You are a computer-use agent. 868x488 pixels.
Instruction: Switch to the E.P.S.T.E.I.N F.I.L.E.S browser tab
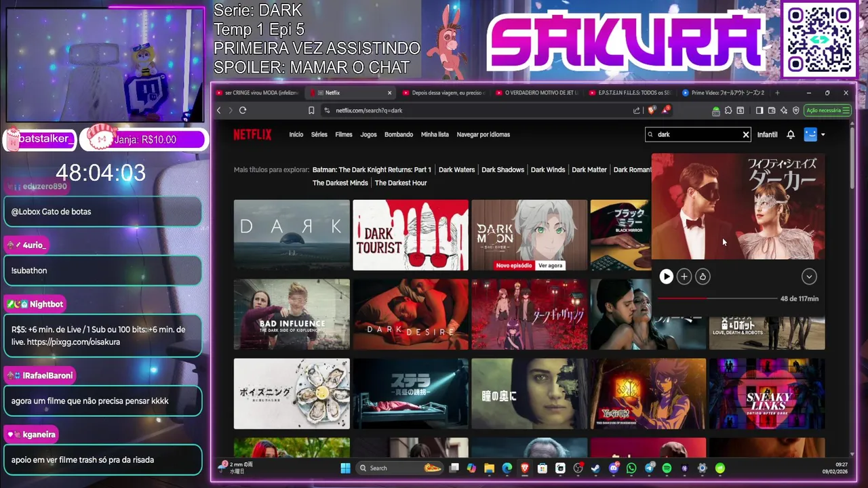(x=631, y=93)
